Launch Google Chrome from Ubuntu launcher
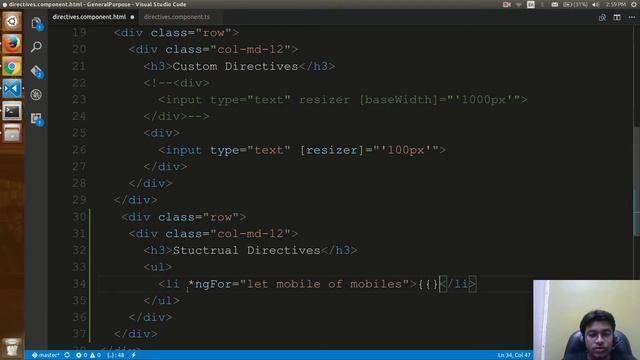Screen dimensions: 640x360 [x=12, y=66]
